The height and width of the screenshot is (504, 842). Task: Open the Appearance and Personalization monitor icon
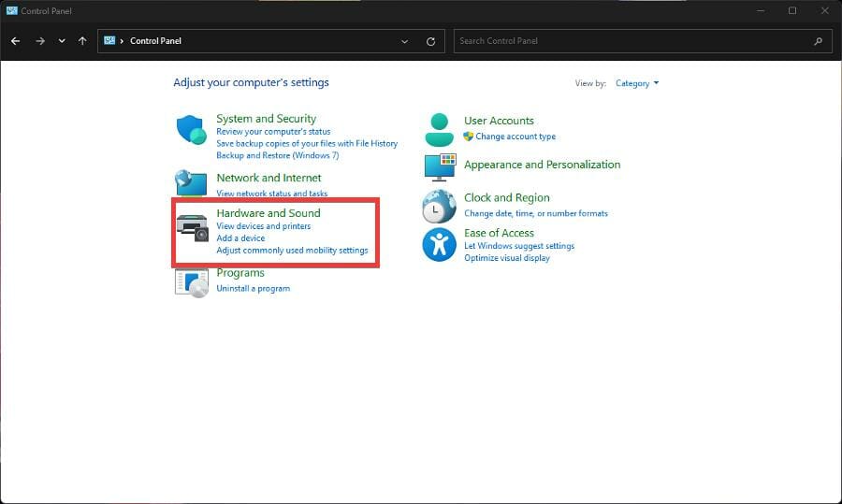pyautogui.click(x=440, y=167)
